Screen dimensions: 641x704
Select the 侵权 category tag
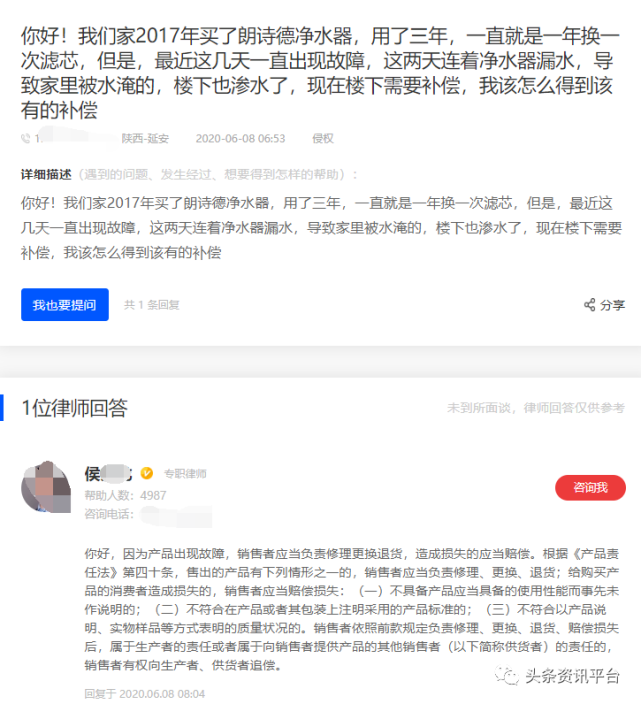pos(323,138)
